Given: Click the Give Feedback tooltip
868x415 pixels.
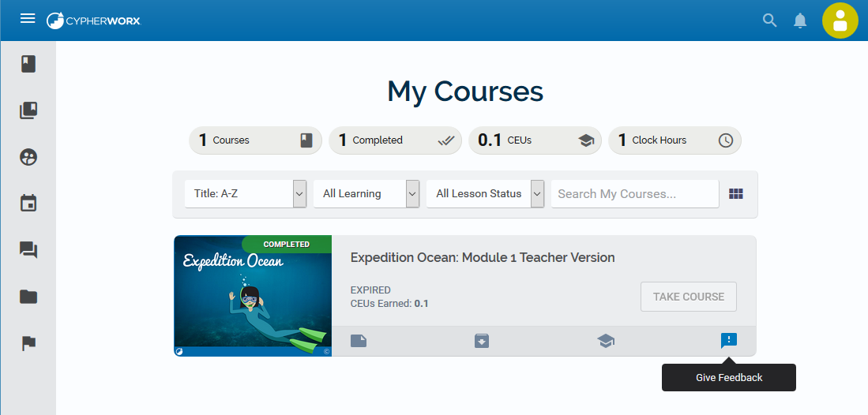Looking at the screenshot, I should 729,377.
